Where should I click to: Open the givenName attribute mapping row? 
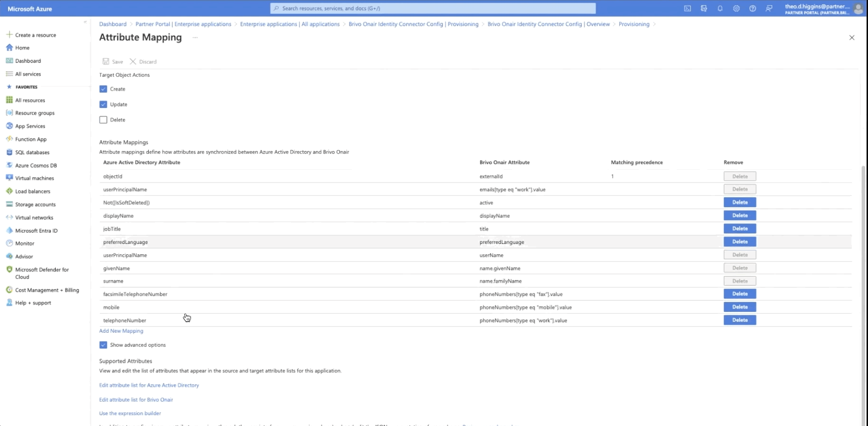[x=475, y=268]
